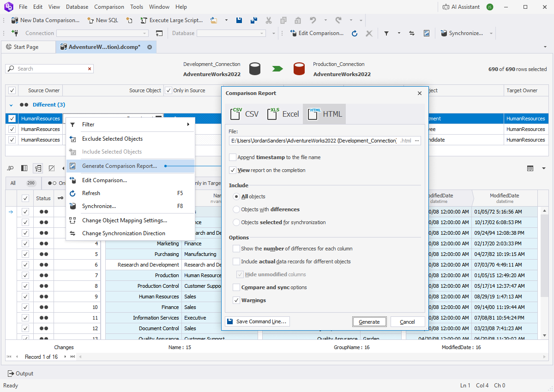Click the Save All toolbar icon
This screenshot has height=392, width=554.
[253, 20]
